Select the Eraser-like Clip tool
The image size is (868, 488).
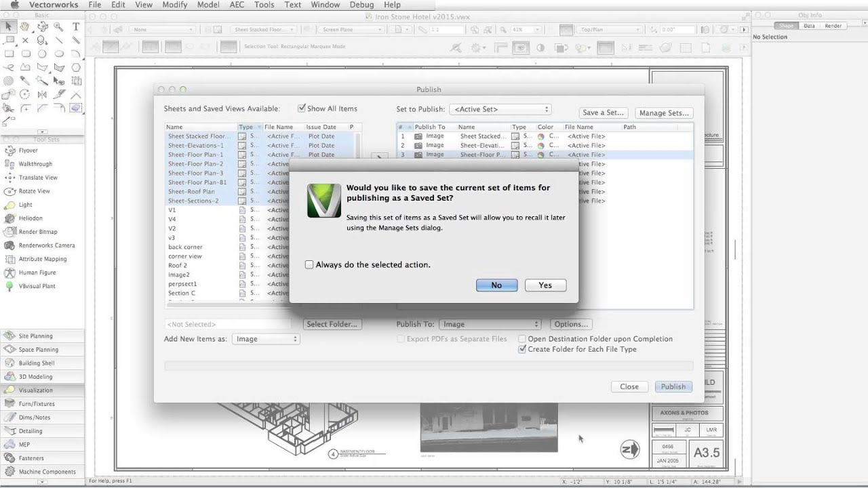click(x=76, y=108)
